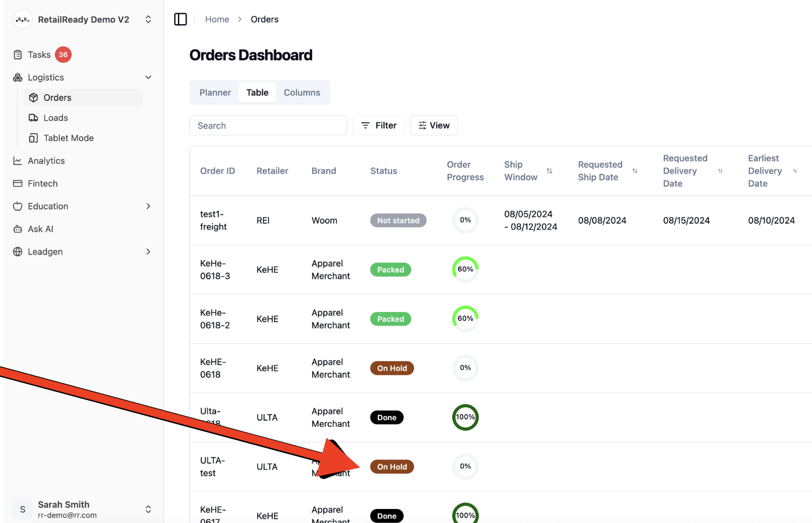This screenshot has width=812, height=523.
Task: Collapse the Logistics section
Action: (x=148, y=77)
